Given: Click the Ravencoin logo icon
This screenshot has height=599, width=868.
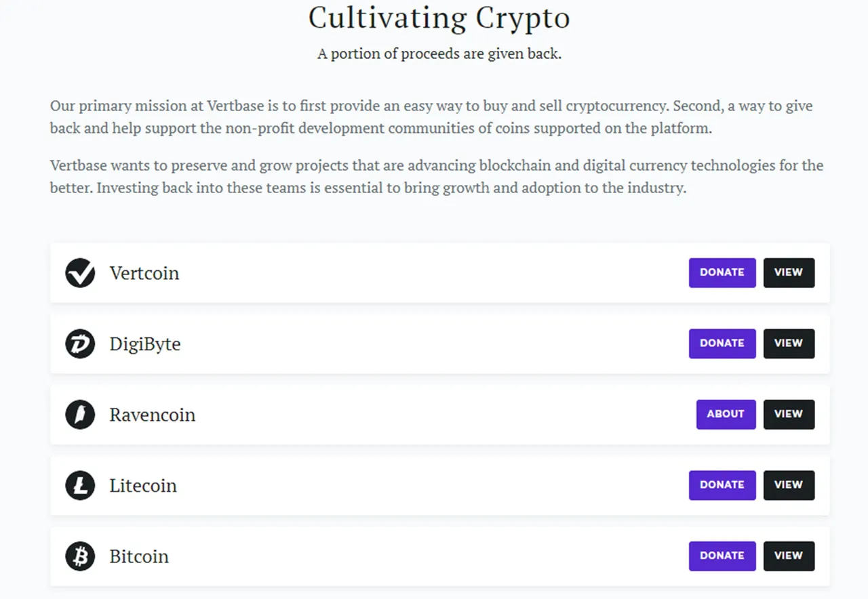Looking at the screenshot, I should click(x=80, y=415).
